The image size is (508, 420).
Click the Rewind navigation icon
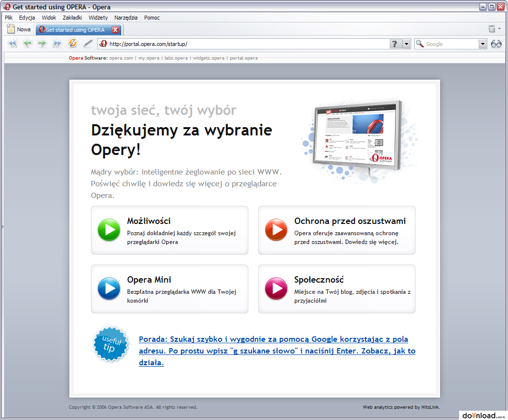click(12, 43)
